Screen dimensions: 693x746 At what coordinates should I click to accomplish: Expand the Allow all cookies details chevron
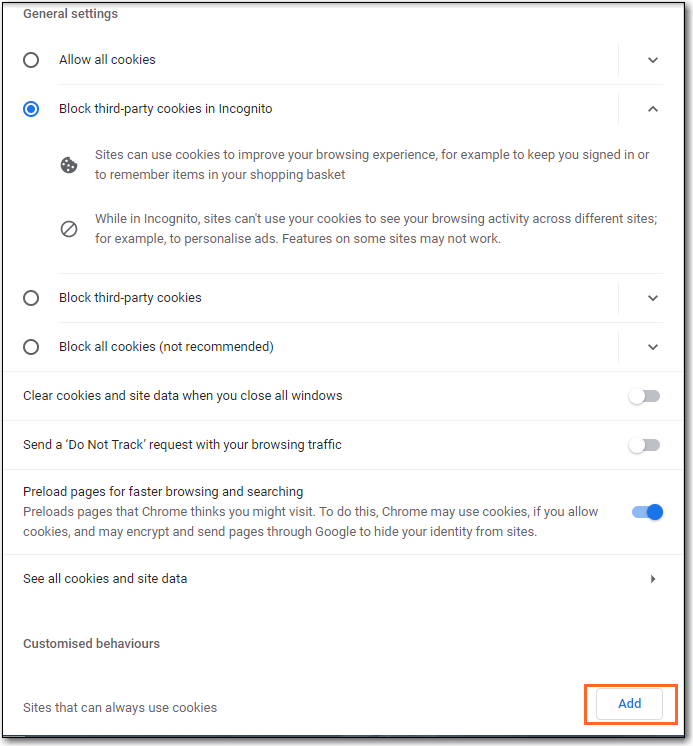653,60
